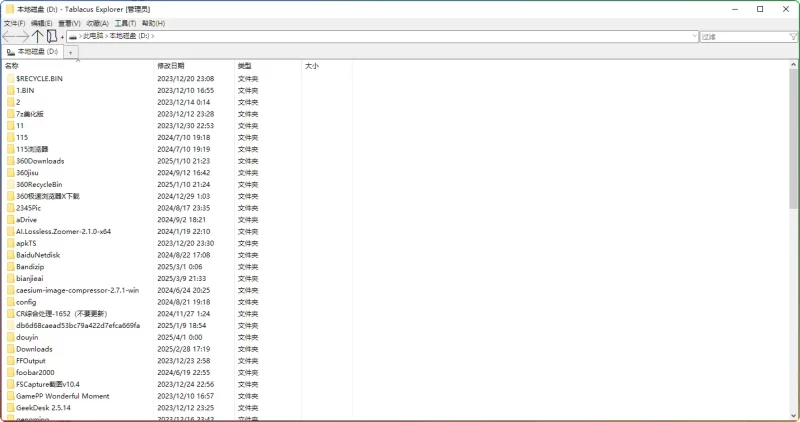Open the 收藏(A) menu
This screenshot has height=422, width=800.
97,23
